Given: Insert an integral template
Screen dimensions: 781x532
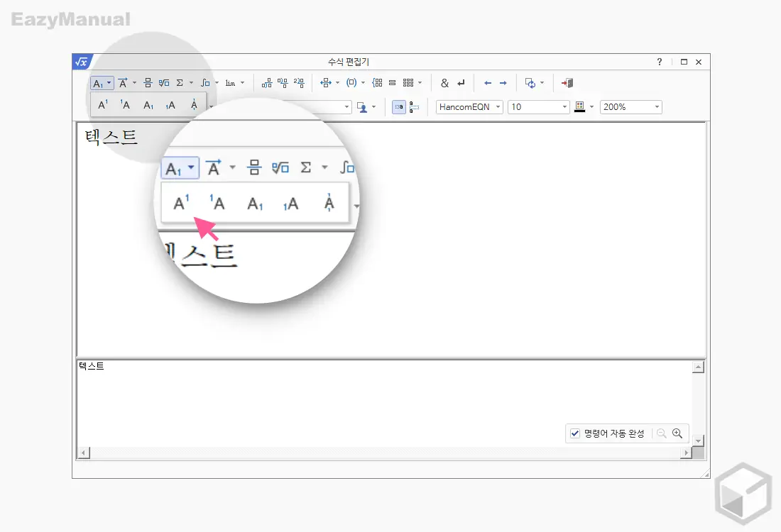Looking at the screenshot, I should 205,83.
